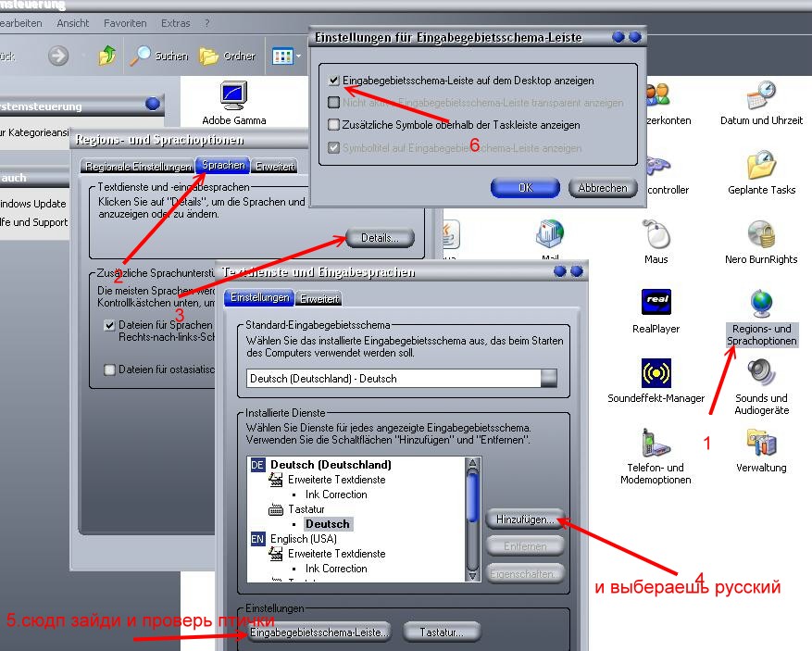
Task: Switch to Regionale Einstellungen tab
Action: click(138, 167)
